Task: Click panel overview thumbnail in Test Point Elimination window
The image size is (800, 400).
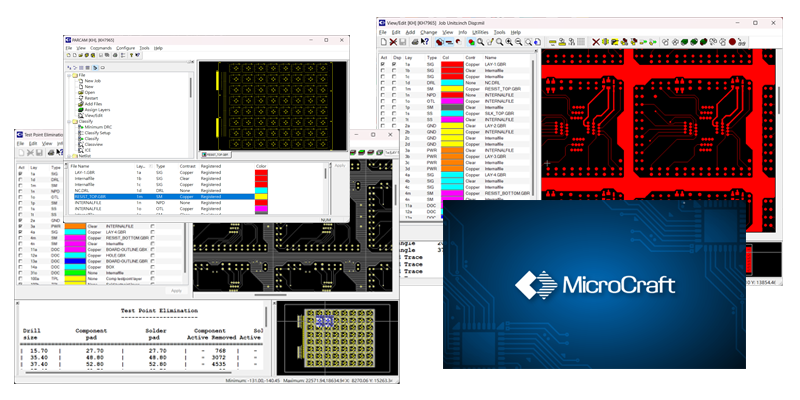Action: (337, 337)
